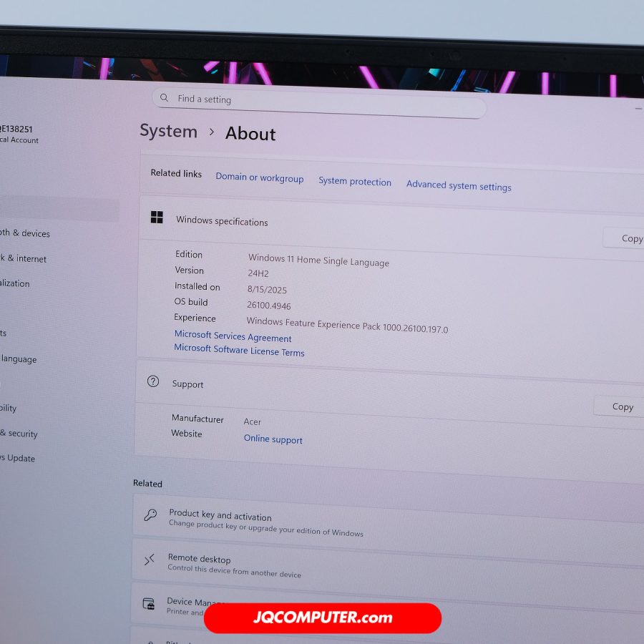Open Microsoft Services Agreement

pyautogui.click(x=233, y=336)
